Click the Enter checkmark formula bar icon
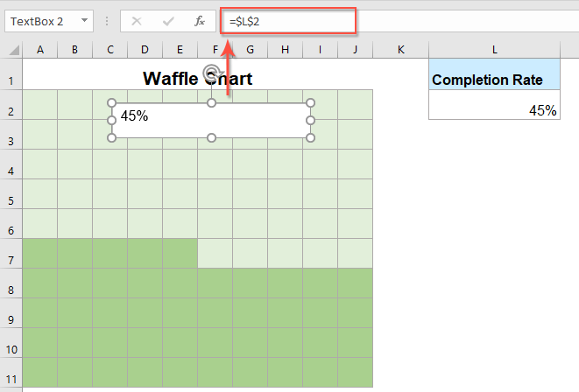The image size is (579, 392). coord(167,20)
